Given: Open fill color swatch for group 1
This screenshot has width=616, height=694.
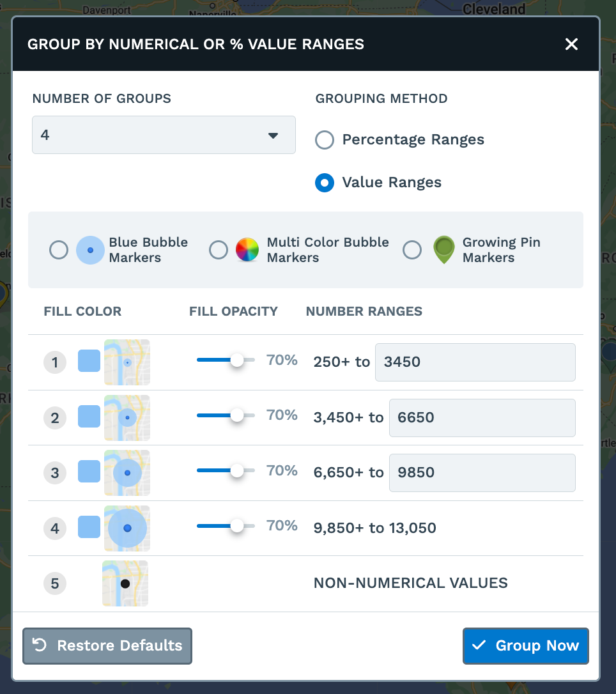Looking at the screenshot, I should (89, 360).
